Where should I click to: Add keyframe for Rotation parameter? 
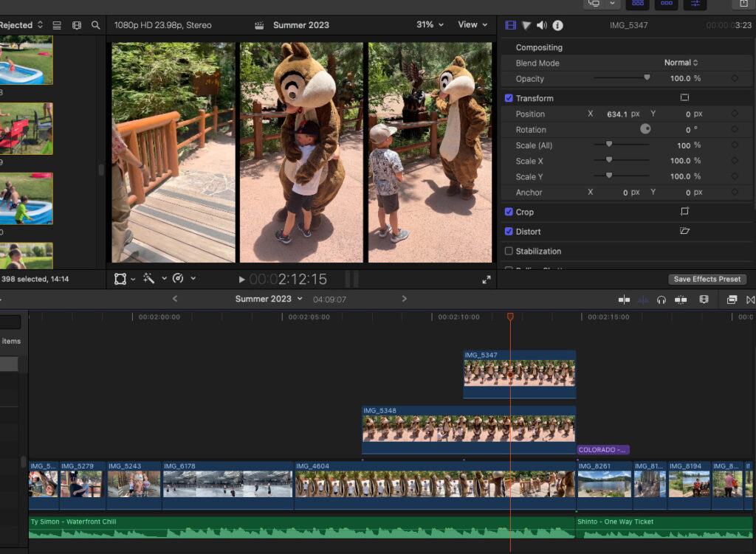[x=735, y=129]
